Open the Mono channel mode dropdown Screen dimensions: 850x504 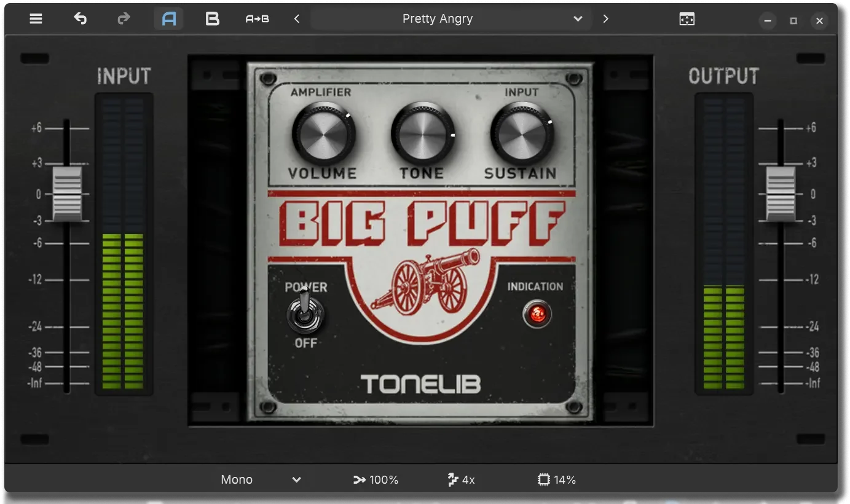(x=261, y=480)
